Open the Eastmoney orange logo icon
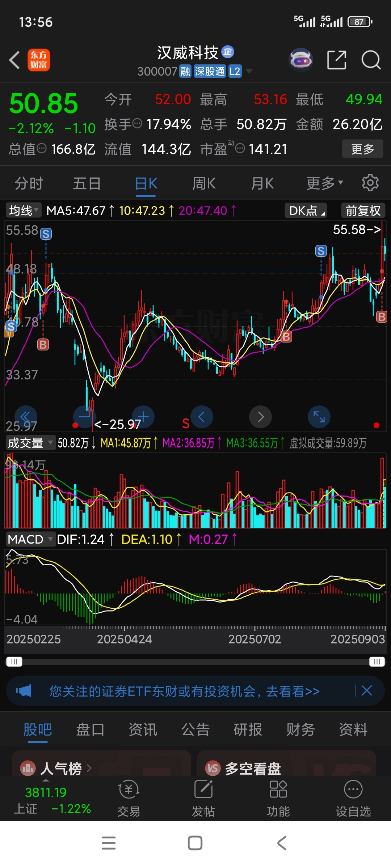391x868 pixels. point(39,60)
